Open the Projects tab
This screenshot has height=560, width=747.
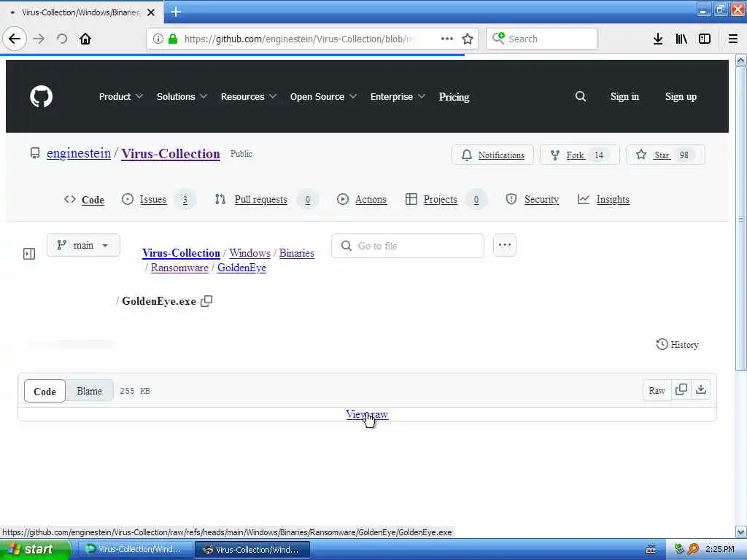[446, 200]
